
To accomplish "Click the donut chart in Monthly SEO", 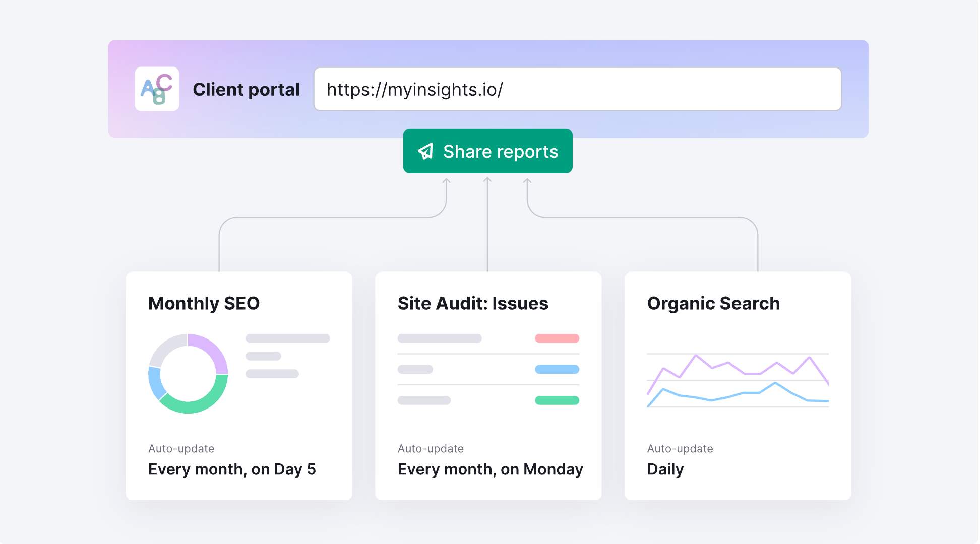I will point(188,374).
